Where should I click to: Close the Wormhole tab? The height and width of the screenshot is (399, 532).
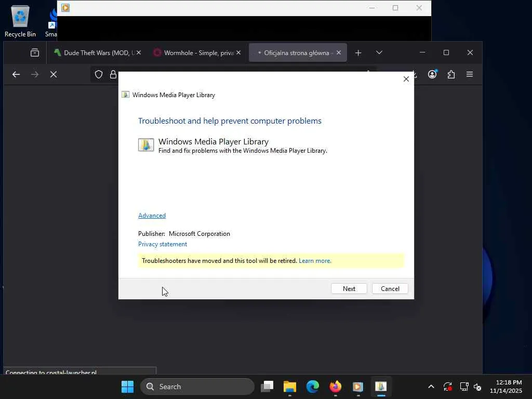pos(238,52)
